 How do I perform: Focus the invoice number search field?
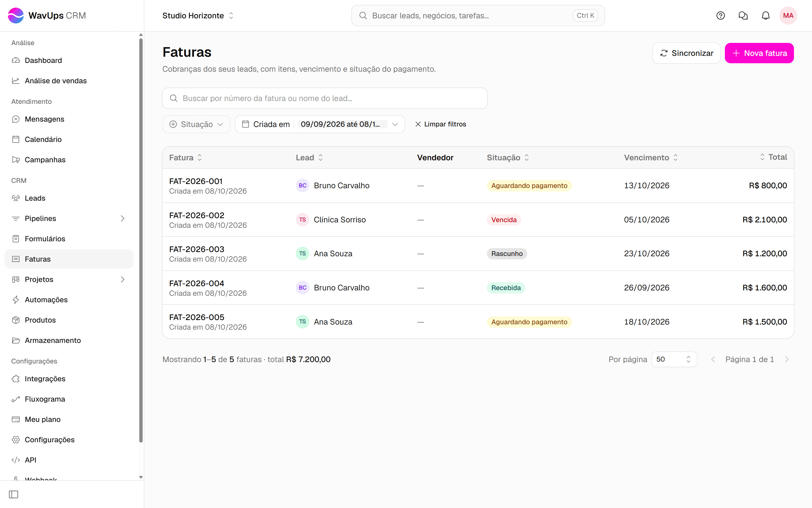[325, 98]
